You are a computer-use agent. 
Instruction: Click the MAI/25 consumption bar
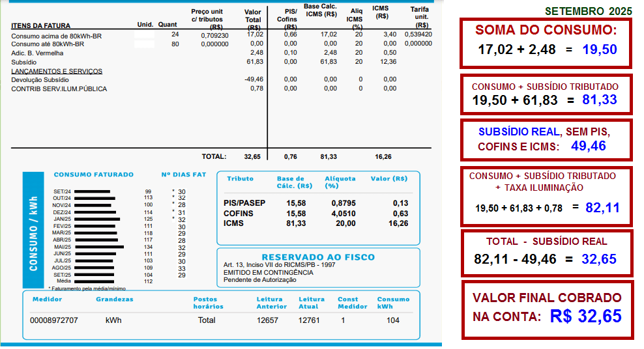click(x=104, y=247)
